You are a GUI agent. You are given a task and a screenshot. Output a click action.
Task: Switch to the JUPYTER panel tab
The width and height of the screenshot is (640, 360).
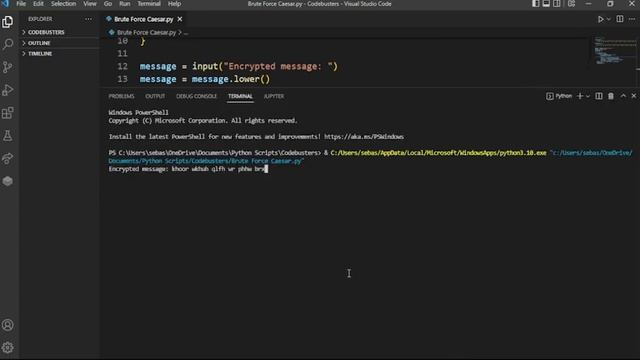tap(273, 96)
